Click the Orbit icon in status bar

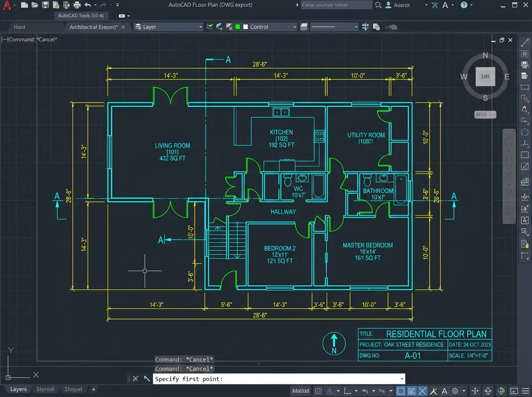(x=488, y=391)
